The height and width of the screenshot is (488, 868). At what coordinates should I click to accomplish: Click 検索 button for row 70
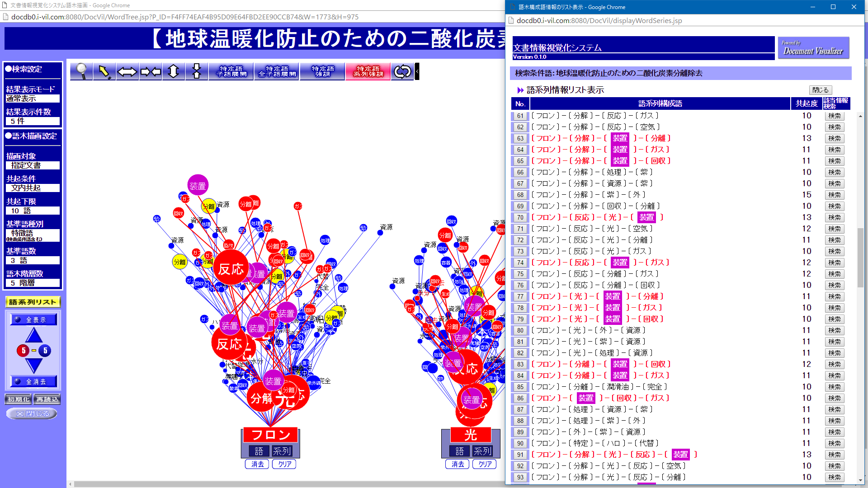point(835,217)
